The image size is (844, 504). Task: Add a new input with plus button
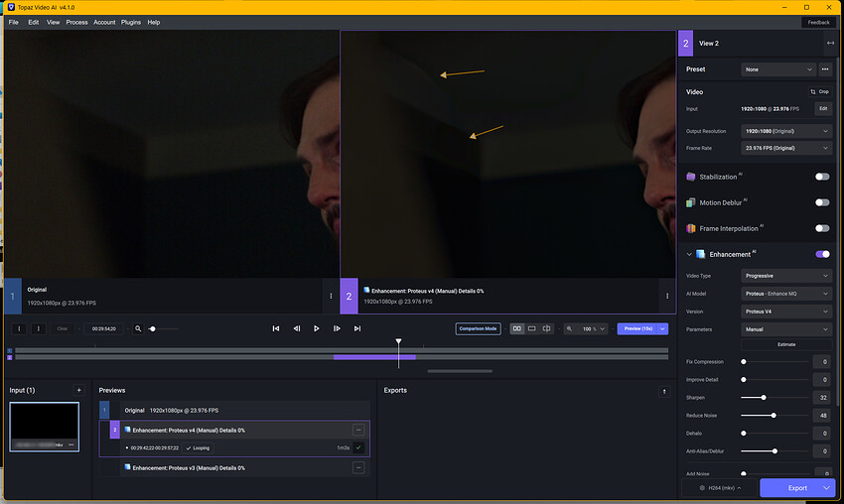tap(78, 390)
